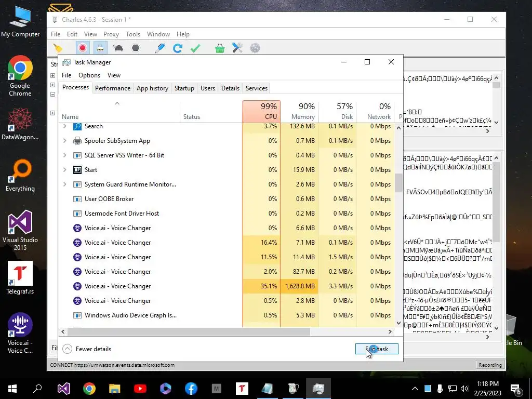Expand SQL Server VSS Writer row
This screenshot has height=399, width=532.
coord(64,155)
